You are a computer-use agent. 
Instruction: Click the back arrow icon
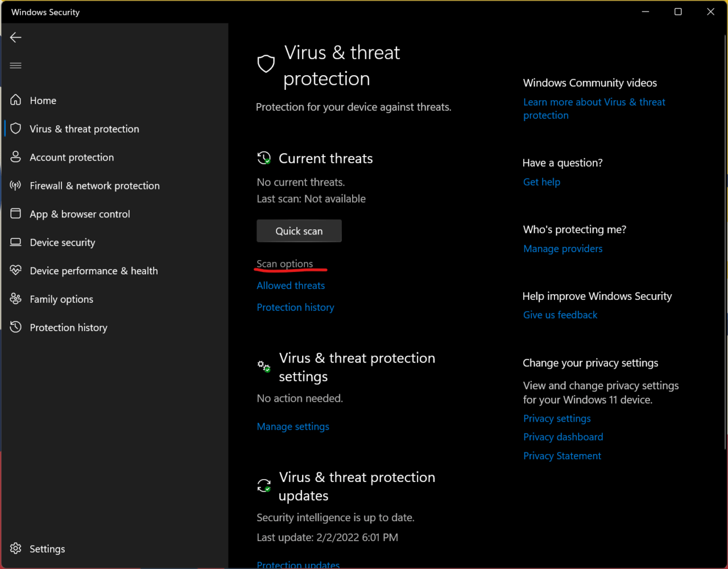coord(16,38)
